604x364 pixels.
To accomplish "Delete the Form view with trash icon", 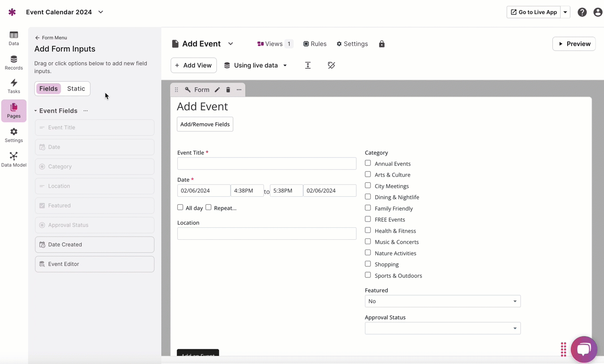I will click(228, 90).
